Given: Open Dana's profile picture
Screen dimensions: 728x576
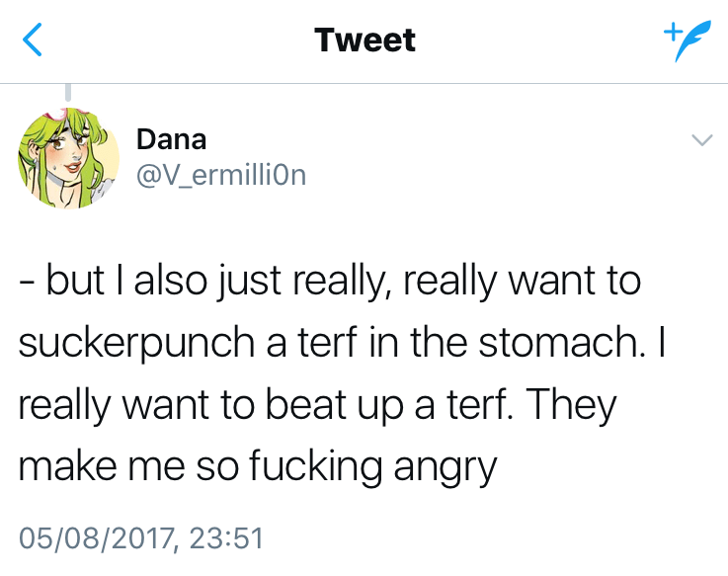Looking at the screenshot, I should (x=68, y=158).
